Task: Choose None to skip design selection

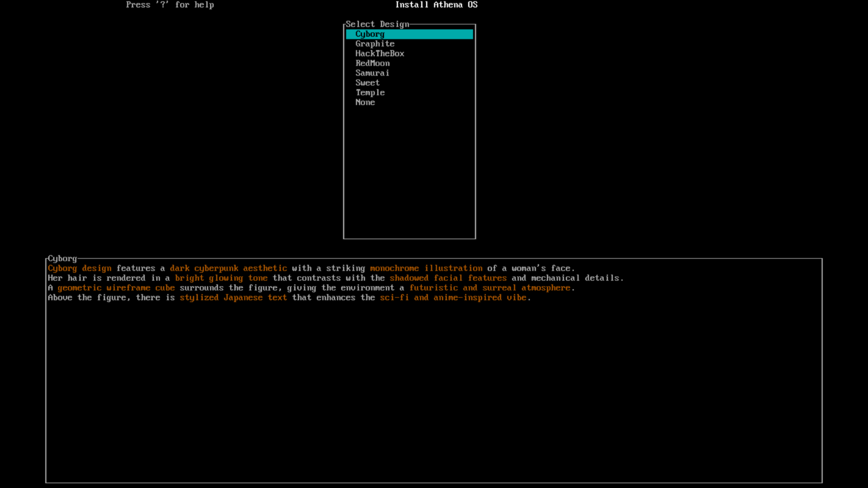Action: 365,102
